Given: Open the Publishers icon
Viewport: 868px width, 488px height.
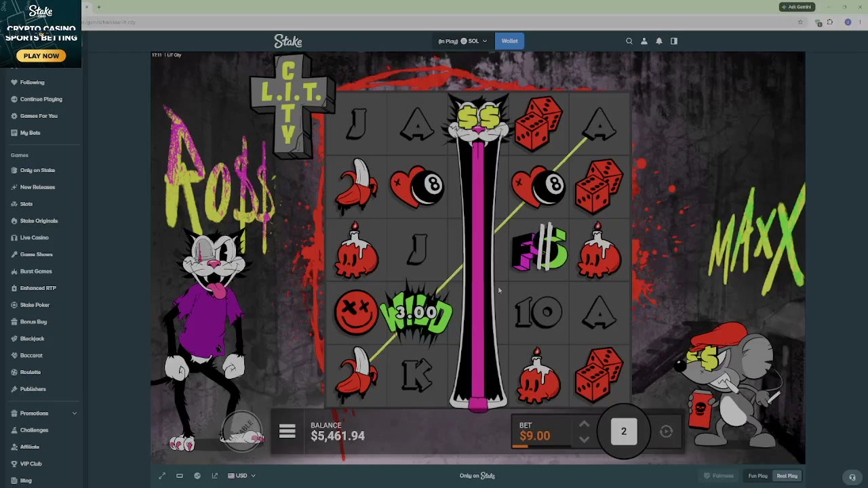Looking at the screenshot, I should (14, 389).
